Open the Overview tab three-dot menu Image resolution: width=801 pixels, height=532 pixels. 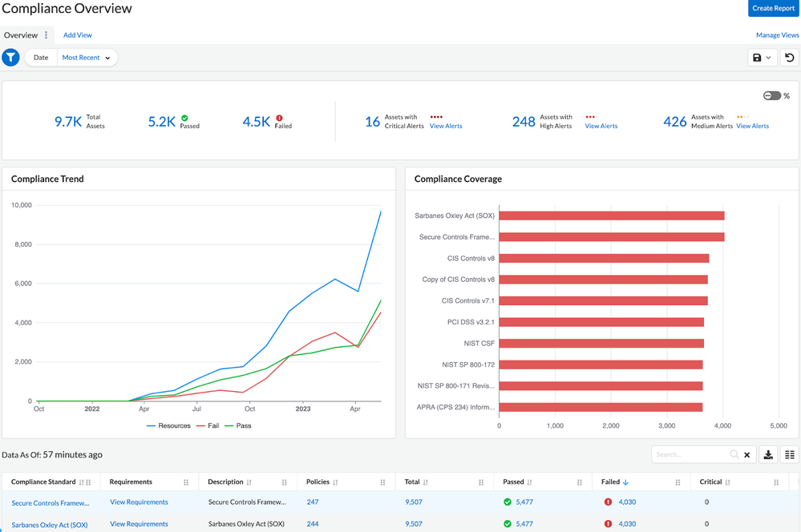tap(47, 35)
